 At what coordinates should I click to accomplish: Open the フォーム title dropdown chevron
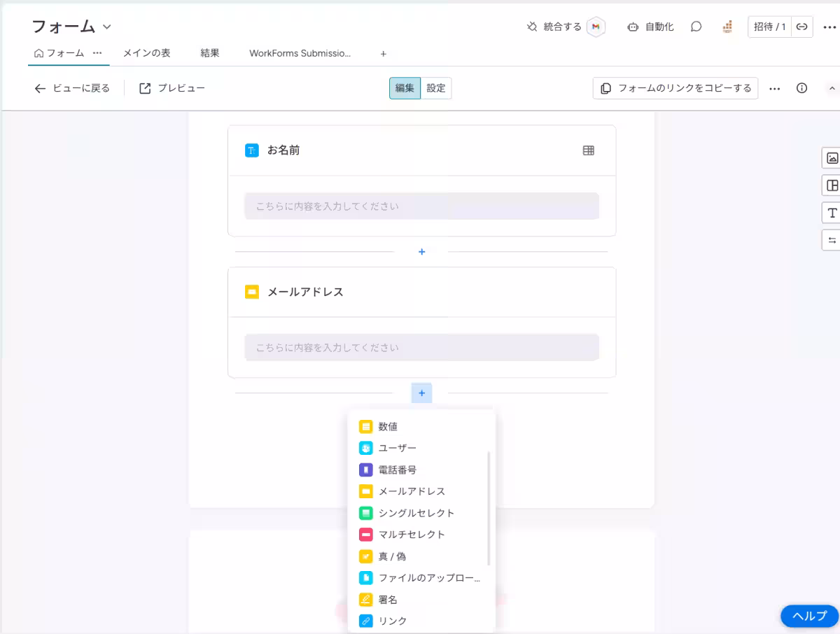point(106,26)
